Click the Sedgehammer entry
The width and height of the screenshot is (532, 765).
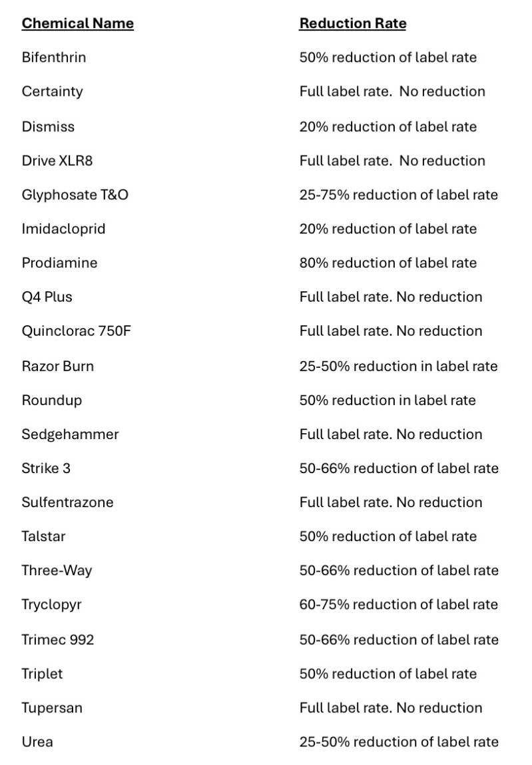[70, 434]
